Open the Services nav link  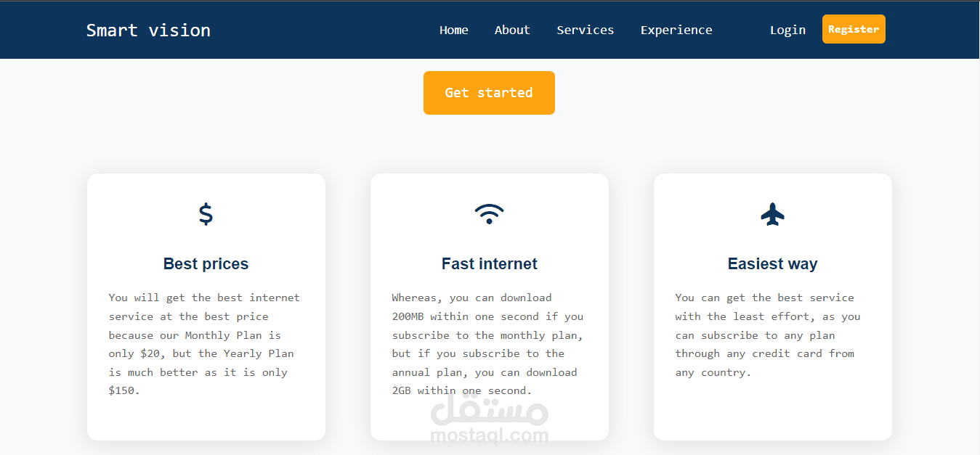(586, 30)
